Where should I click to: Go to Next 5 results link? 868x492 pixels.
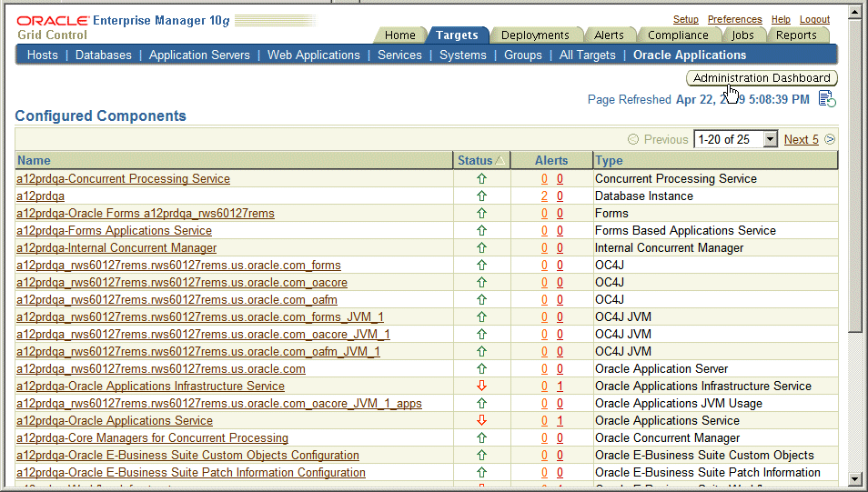point(801,139)
